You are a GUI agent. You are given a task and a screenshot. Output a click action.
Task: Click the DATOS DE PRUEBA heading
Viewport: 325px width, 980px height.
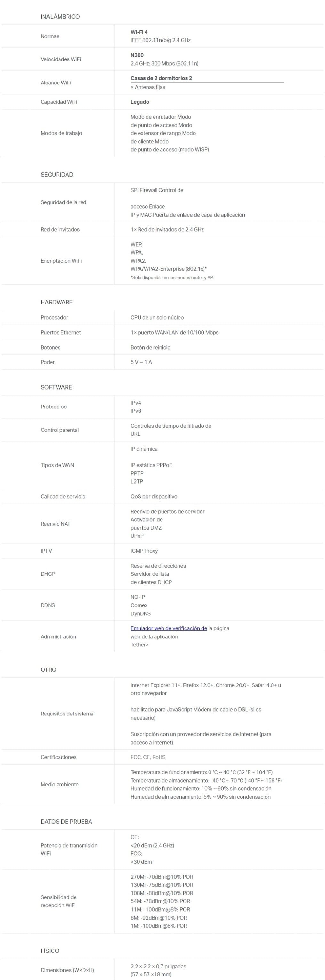(x=66, y=821)
